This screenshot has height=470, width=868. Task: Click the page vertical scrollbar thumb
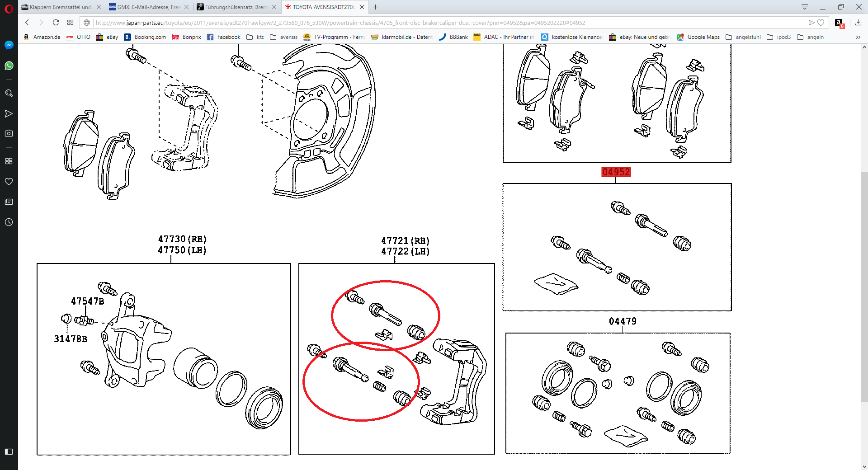[x=864, y=287]
